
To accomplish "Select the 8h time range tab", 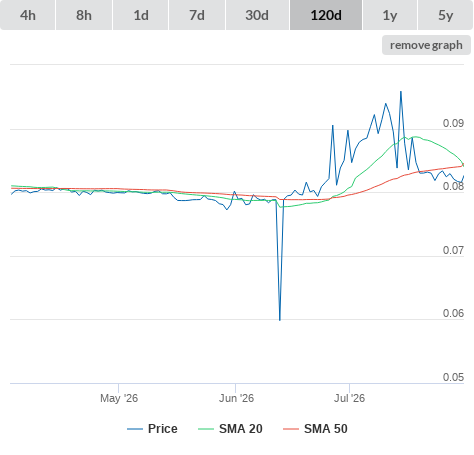I will [x=84, y=15].
